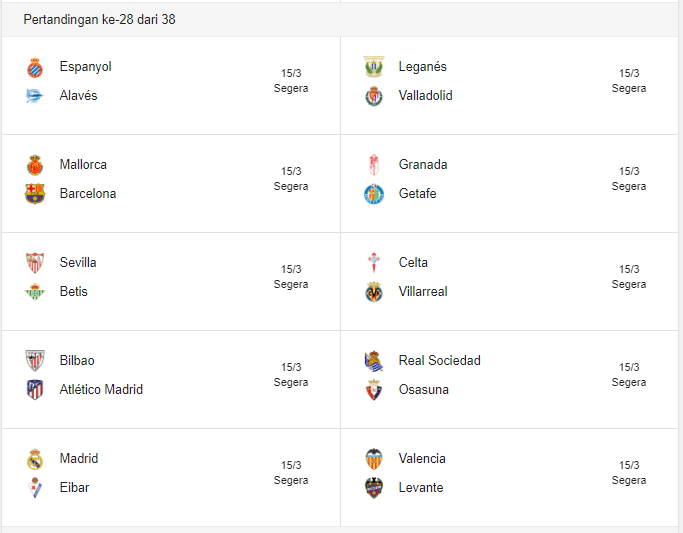Click the Espanyol club crest icon
This screenshot has height=533, width=683.
click(x=35, y=67)
